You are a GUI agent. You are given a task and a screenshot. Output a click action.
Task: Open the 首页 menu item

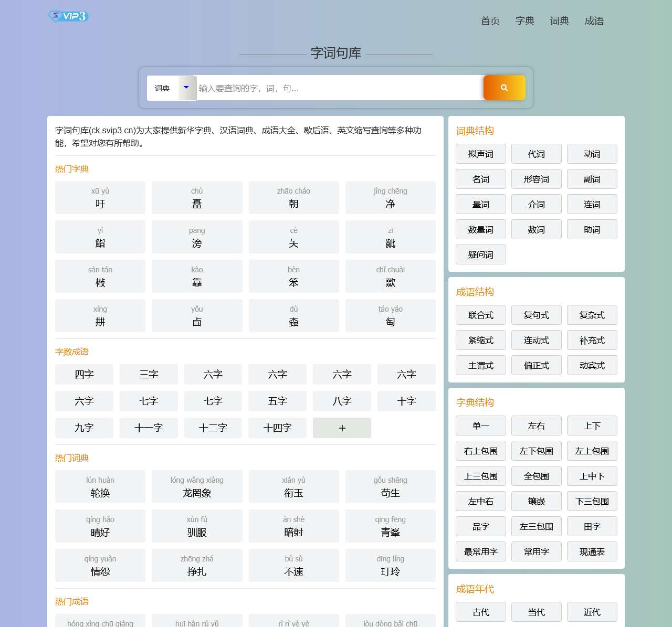click(x=489, y=21)
